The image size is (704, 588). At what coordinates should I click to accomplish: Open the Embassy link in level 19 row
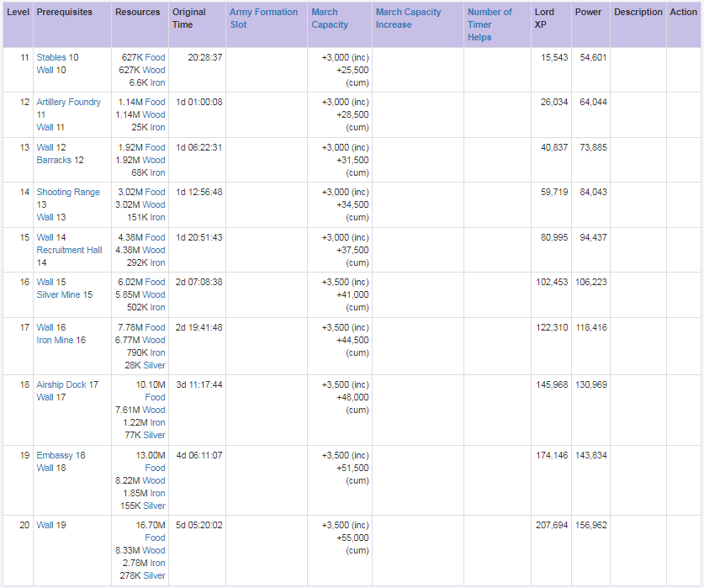click(55, 455)
